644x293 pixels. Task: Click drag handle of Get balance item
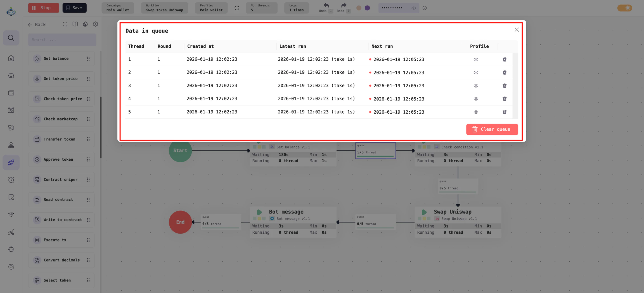click(x=88, y=58)
